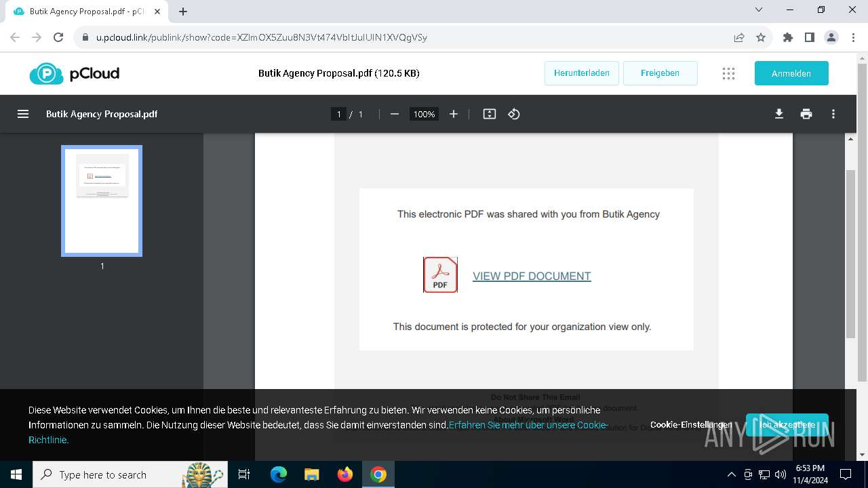This screenshot has height=488, width=868.
Task: Toggle the Chrome side panel
Action: click(x=810, y=37)
